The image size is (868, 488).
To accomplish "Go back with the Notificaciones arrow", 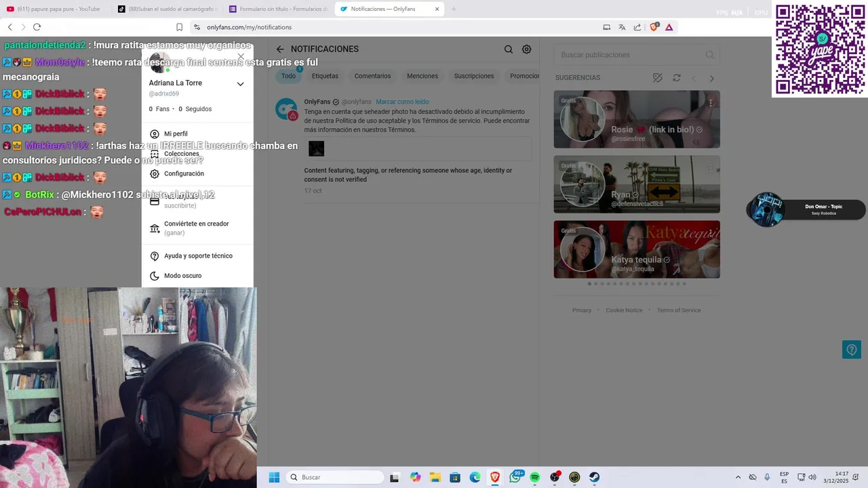I will (x=280, y=49).
